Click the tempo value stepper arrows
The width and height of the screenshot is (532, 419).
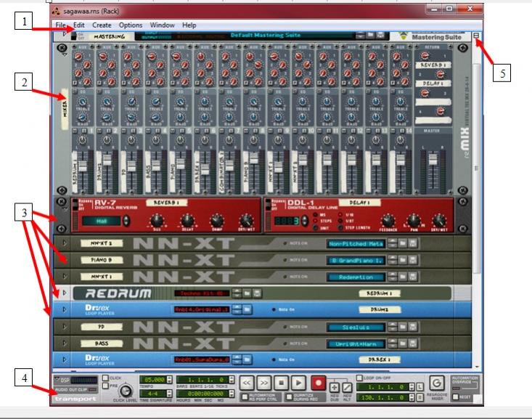point(169,380)
